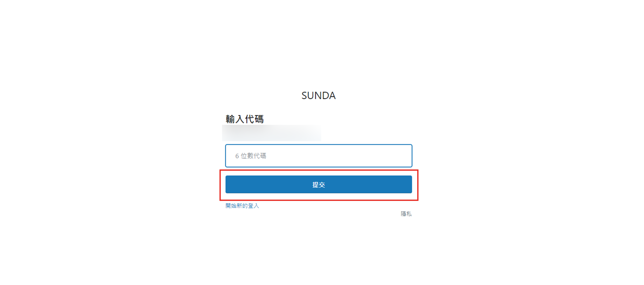Place cursor in the code entry field
The height and width of the screenshot is (285, 644).
tap(318, 156)
